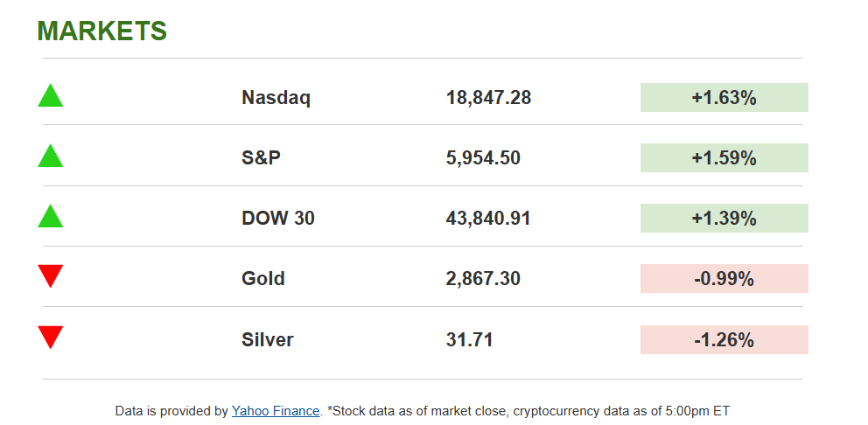Select the S&P row label

pos(261,158)
